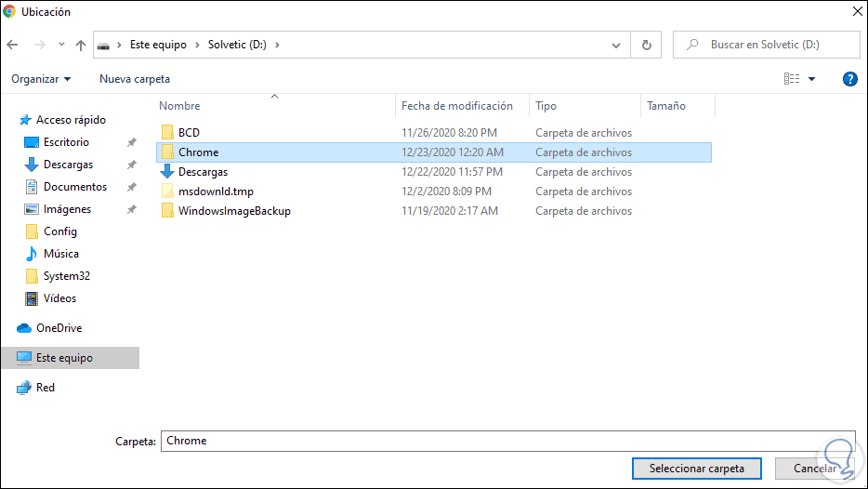868x489 pixels.
Task: Select the WindowsImageBackup folder
Action: (234, 211)
